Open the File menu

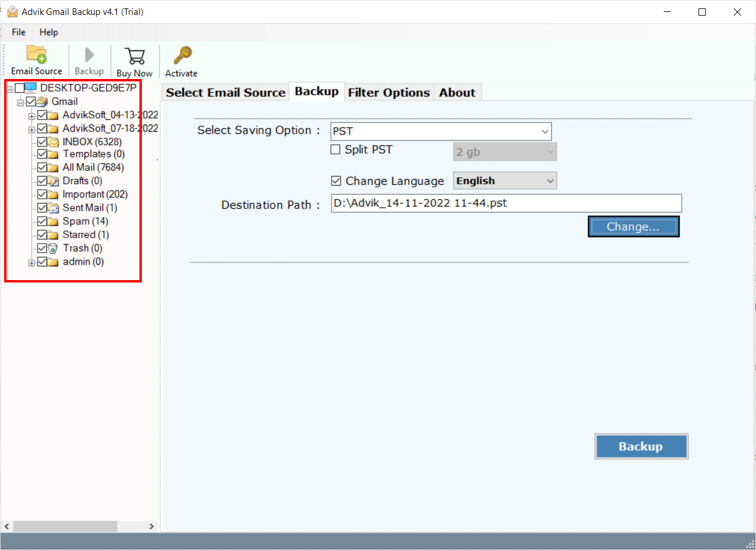(19, 32)
